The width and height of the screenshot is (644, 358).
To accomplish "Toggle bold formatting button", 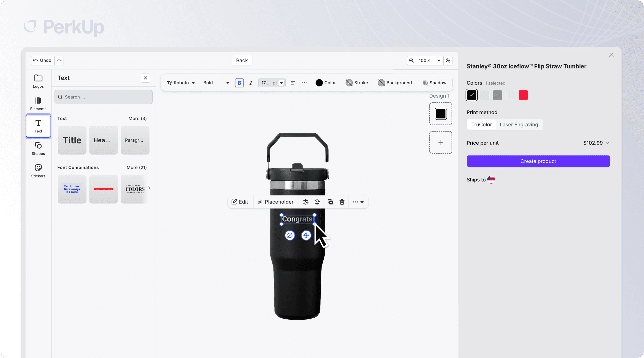I will (239, 83).
